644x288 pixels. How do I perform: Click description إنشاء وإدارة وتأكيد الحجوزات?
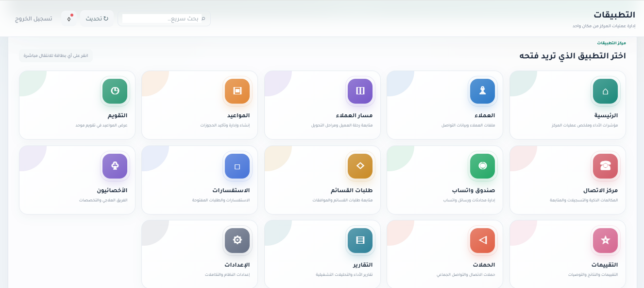point(225,126)
